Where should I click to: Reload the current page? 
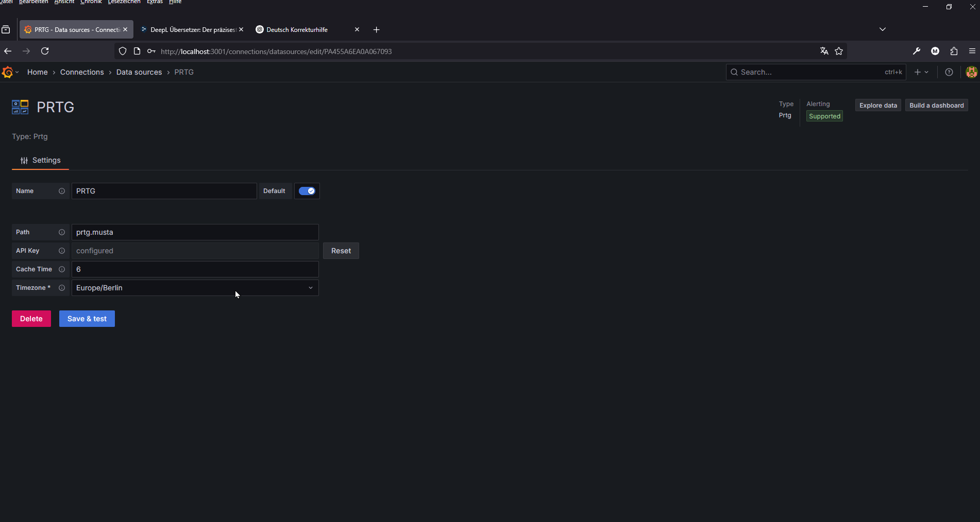[45, 51]
